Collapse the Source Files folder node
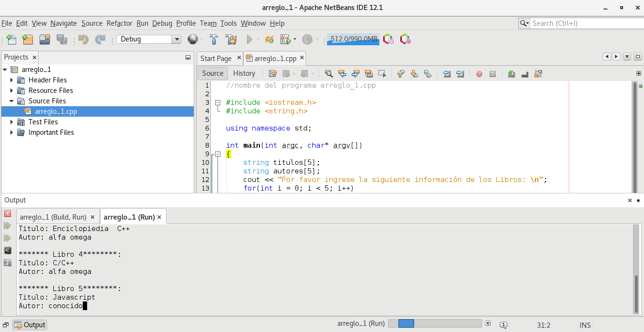 point(12,101)
